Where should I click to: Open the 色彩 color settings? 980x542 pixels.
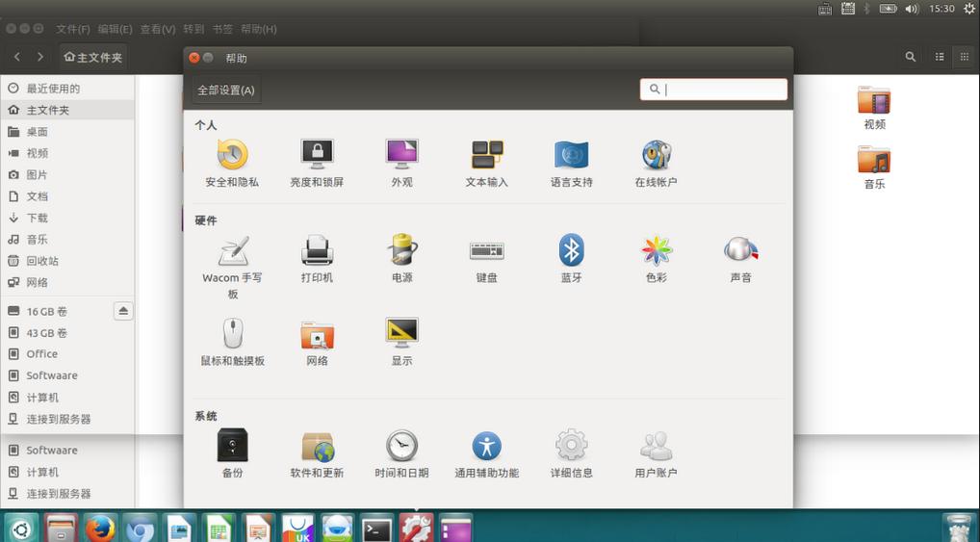pyautogui.click(x=656, y=251)
